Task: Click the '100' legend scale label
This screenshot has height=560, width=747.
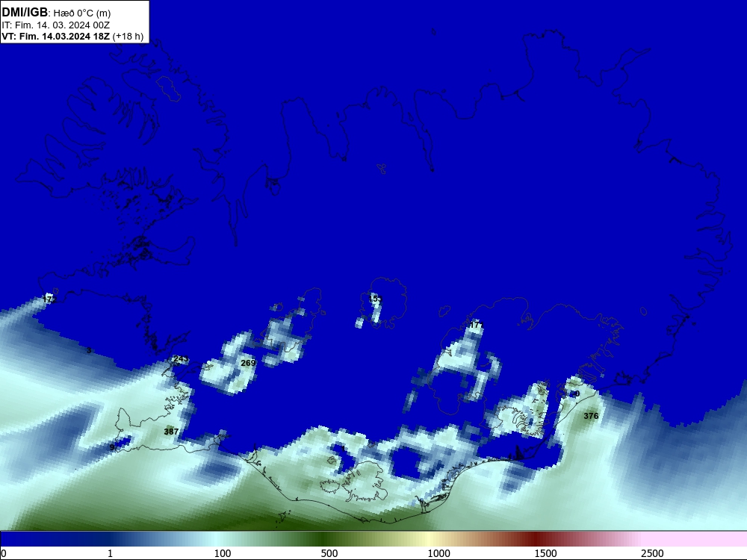Action: pos(223,553)
